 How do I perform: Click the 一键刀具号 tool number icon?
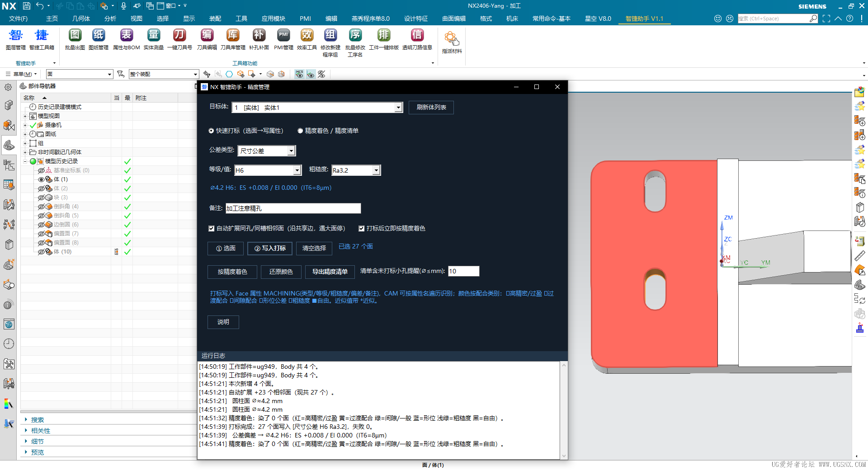tap(179, 39)
